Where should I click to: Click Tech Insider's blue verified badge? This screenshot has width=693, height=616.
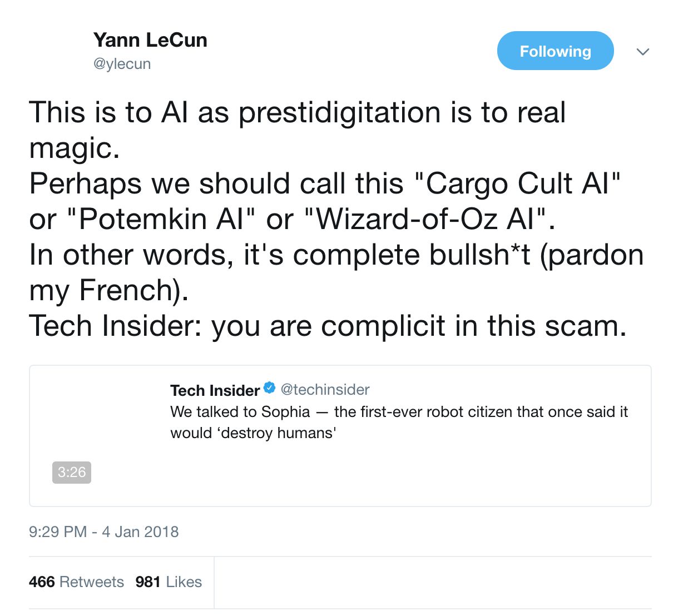tap(269, 388)
